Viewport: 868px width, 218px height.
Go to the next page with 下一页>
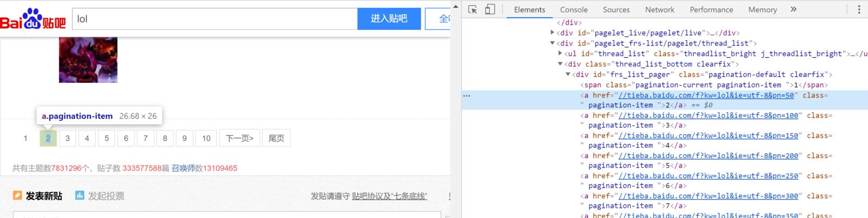(x=239, y=138)
